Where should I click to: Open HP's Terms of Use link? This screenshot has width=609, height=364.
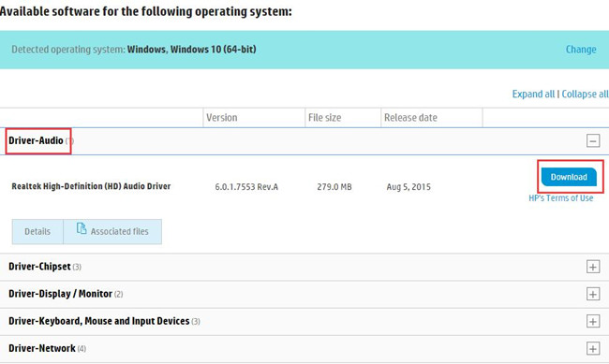(x=561, y=198)
